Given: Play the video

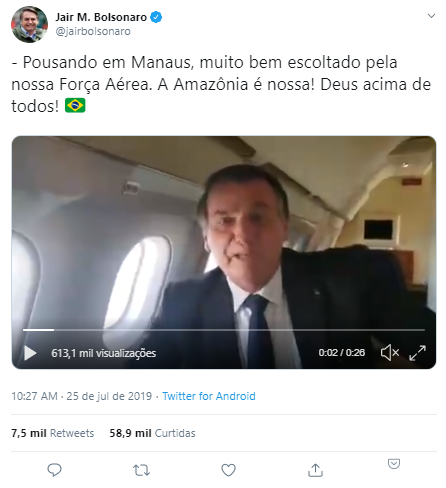Looking at the screenshot, I should [30, 353].
